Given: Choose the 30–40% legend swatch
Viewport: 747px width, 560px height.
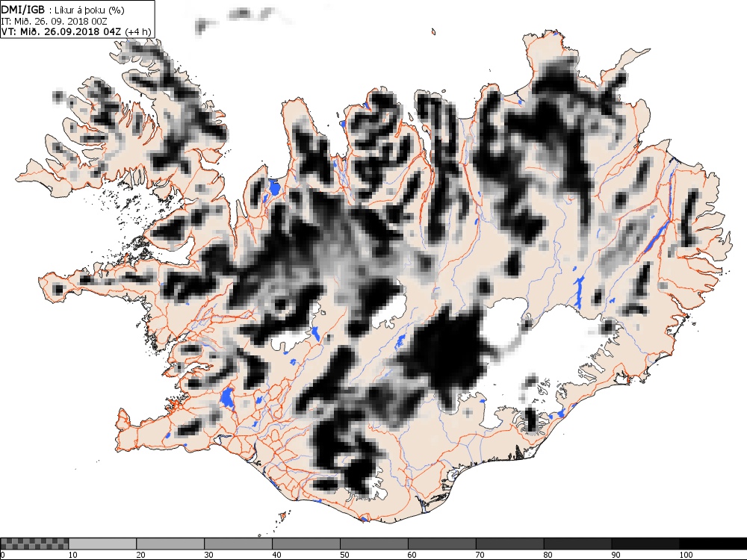Looking at the screenshot, I should click(x=238, y=544).
